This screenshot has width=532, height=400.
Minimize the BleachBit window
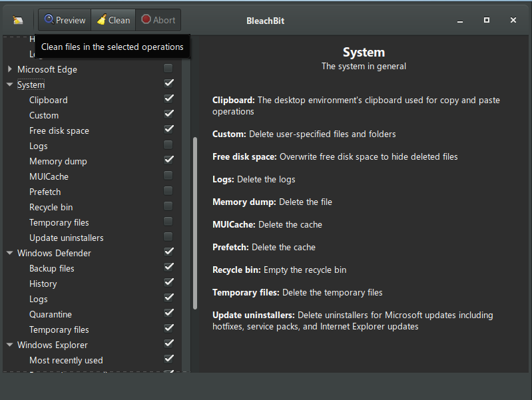coord(460,20)
